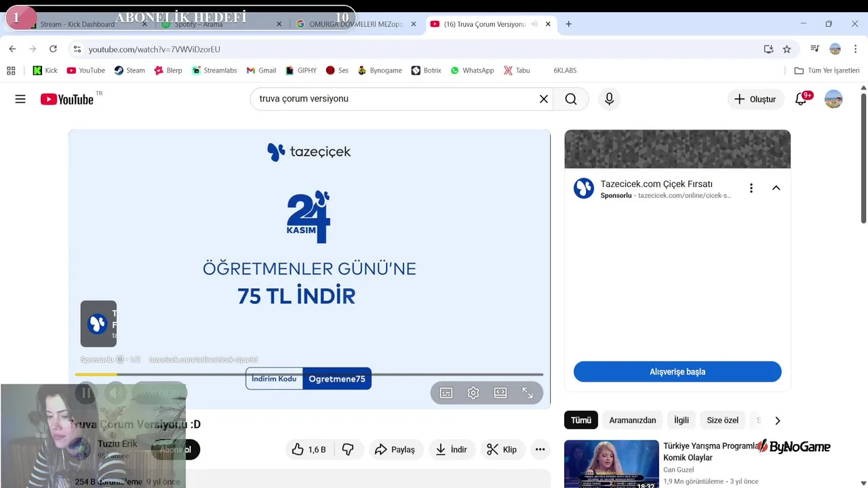Open media controls icon in Chrome toolbar
This screenshot has height=488, width=868.
tap(815, 49)
